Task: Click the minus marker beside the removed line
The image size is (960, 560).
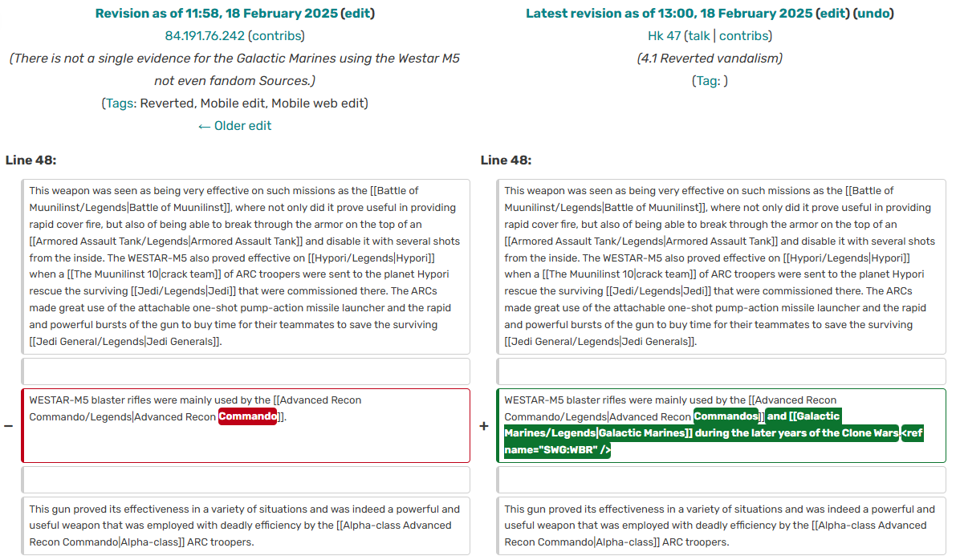Action: (x=9, y=426)
